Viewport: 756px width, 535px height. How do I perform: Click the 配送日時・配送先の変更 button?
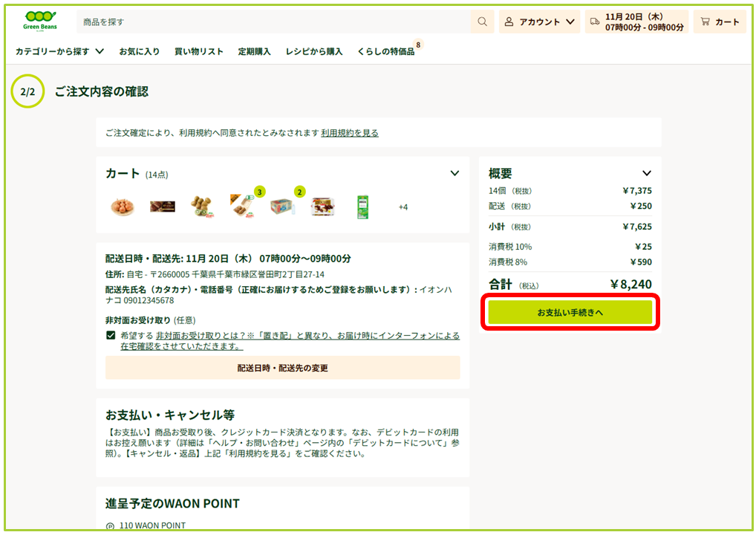click(x=281, y=367)
